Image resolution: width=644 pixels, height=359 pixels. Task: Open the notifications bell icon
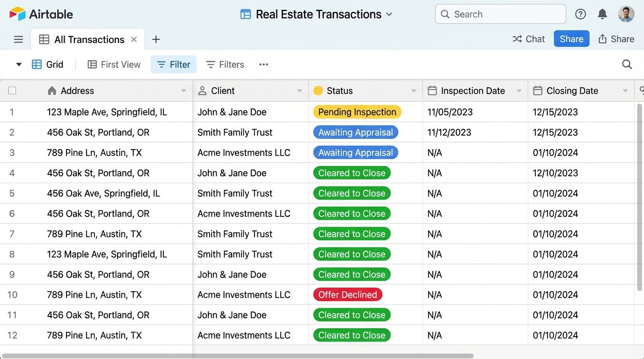602,14
